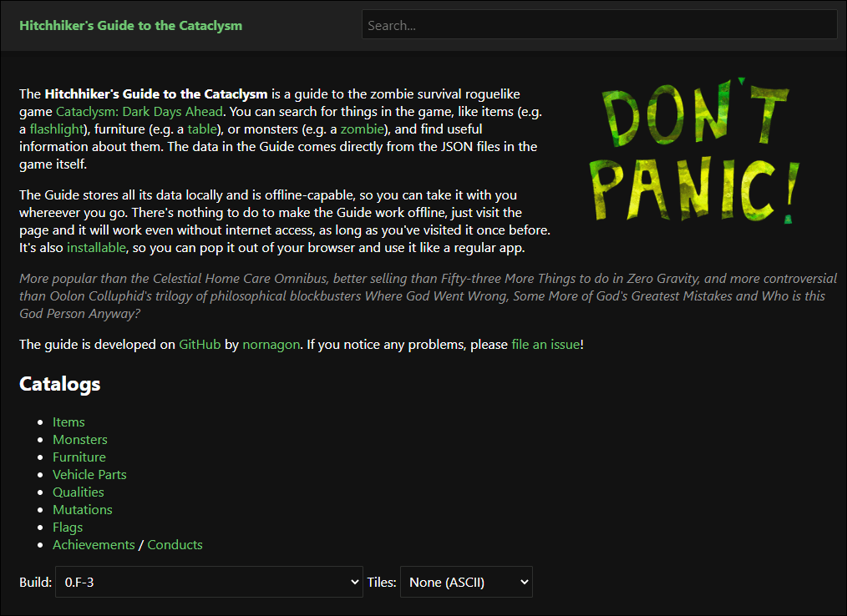Open the nornagon author link
The image size is (847, 616).
271,345
